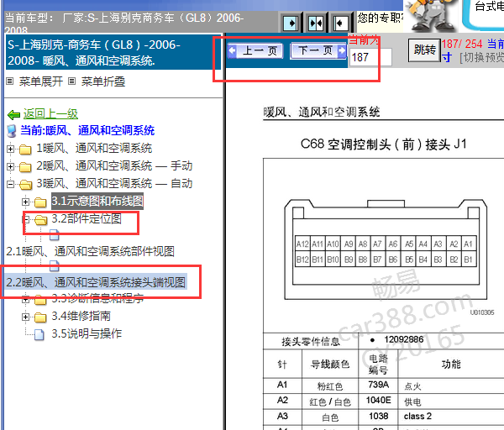Click the page number field showing 187
504x430 pixels.
pyautogui.click(x=370, y=57)
